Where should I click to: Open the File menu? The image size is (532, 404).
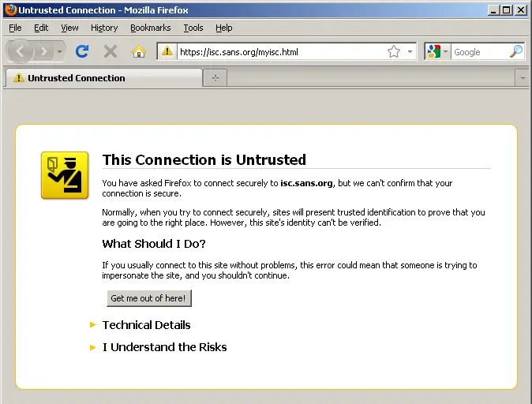(x=15, y=28)
